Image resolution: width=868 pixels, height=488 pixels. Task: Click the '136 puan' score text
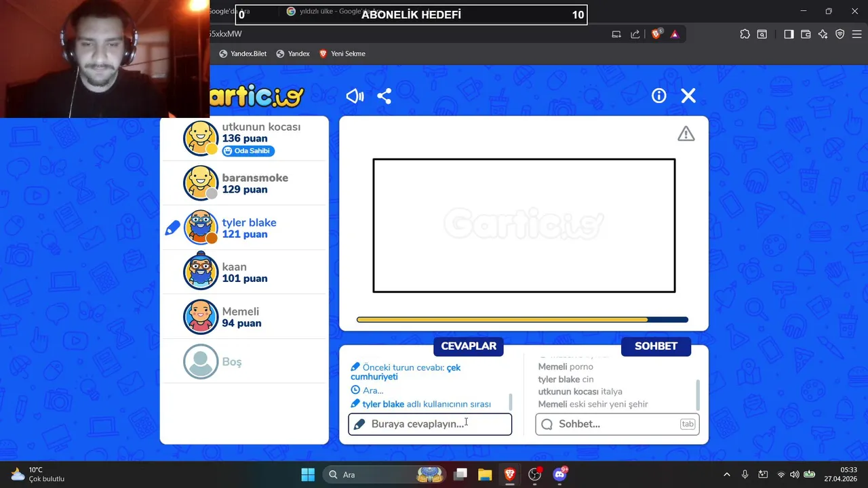tap(245, 138)
